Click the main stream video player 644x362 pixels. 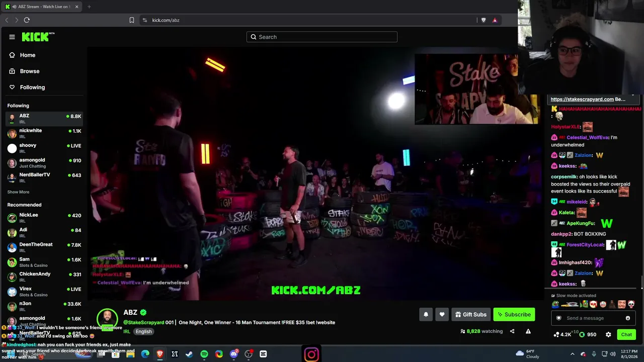[x=316, y=174]
